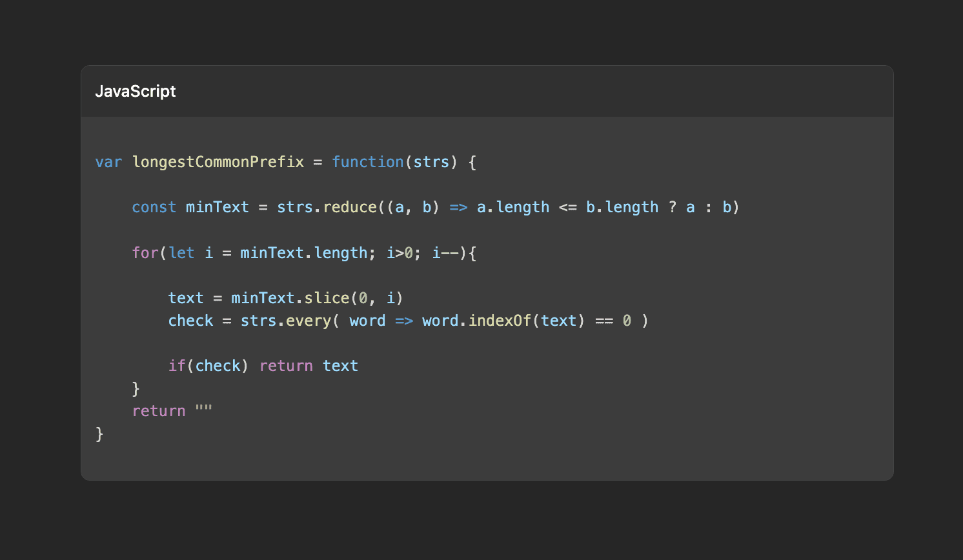Click the 'slice' method name
Image resolution: width=963 pixels, height=560 pixels.
point(327,298)
